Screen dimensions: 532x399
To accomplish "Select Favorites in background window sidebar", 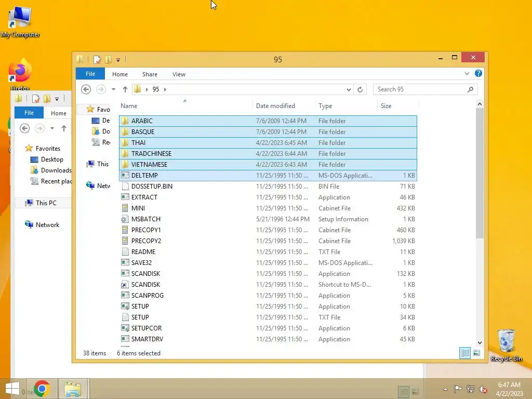I will (43, 148).
